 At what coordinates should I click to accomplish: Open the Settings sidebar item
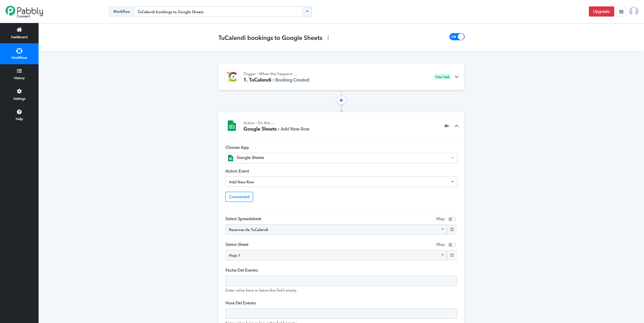point(19,95)
